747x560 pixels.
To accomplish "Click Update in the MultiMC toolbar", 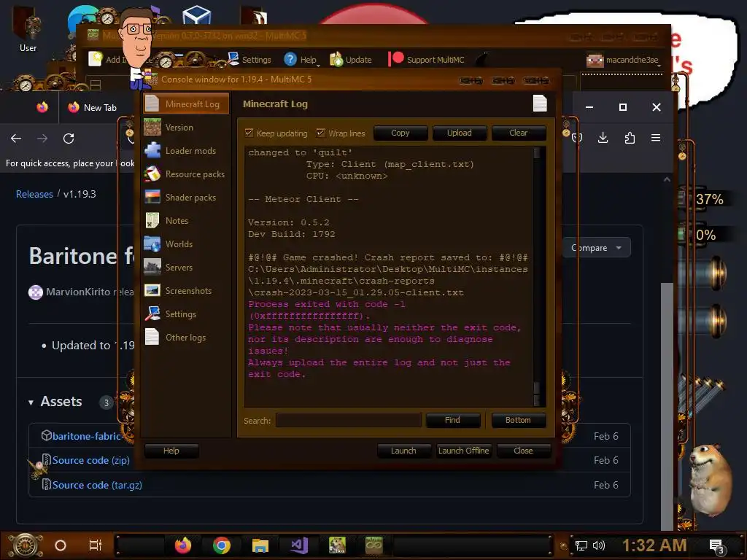I will click(x=351, y=60).
